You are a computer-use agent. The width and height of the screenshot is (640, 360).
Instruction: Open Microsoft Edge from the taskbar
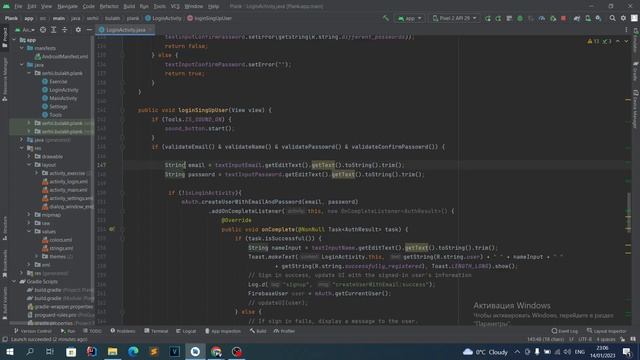[x=133, y=351]
